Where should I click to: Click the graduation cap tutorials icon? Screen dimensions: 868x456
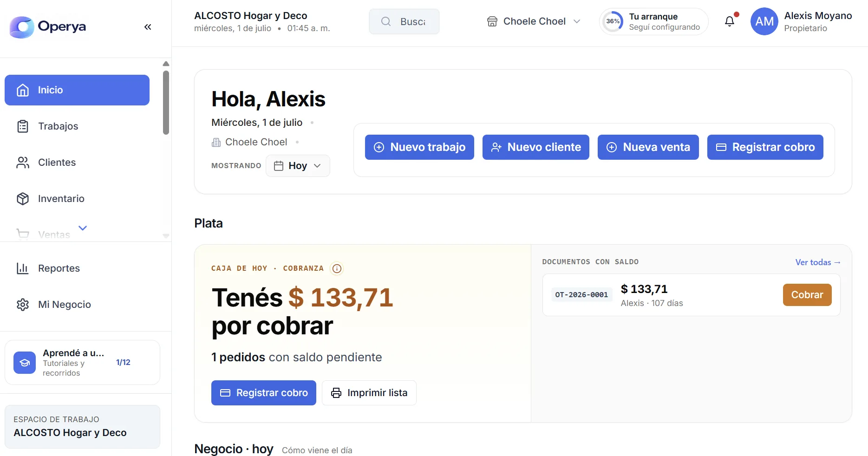(x=25, y=363)
